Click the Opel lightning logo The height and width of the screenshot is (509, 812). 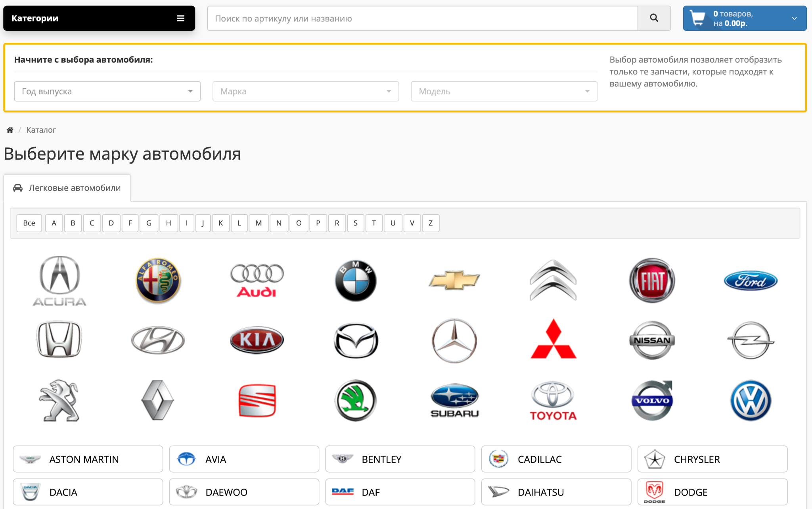[x=751, y=340]
